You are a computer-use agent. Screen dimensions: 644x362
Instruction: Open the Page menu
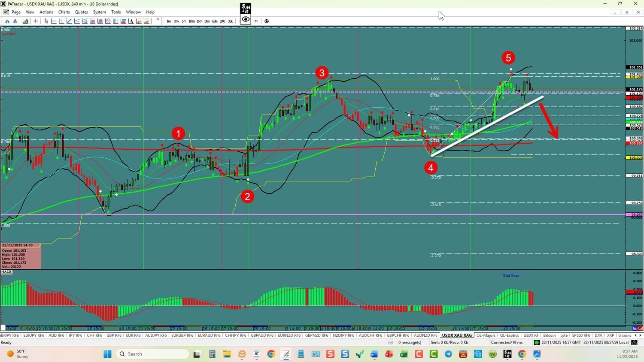coord(16,12)
